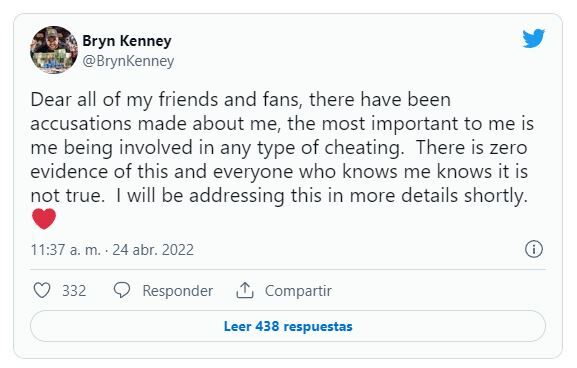Click the word "cheating" in the tweet
Image resolution: width=577 pixels, height=368 pixels.
tap(362, 148)
